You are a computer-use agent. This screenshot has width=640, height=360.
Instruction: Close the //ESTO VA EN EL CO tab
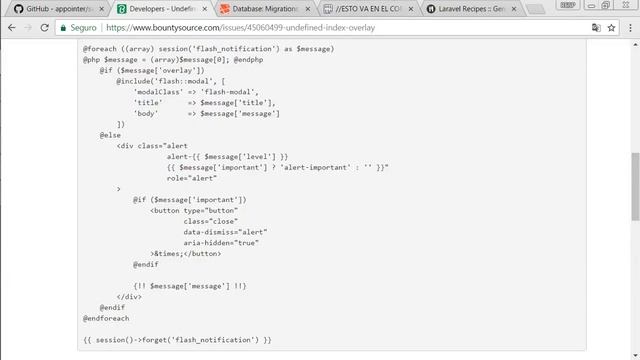tap(411, 9)
